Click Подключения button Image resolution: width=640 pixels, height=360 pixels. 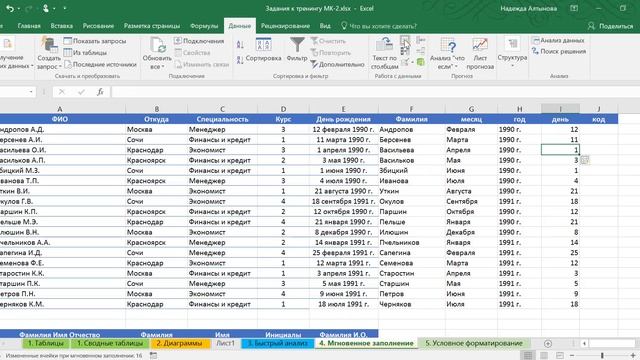point(199,41)
